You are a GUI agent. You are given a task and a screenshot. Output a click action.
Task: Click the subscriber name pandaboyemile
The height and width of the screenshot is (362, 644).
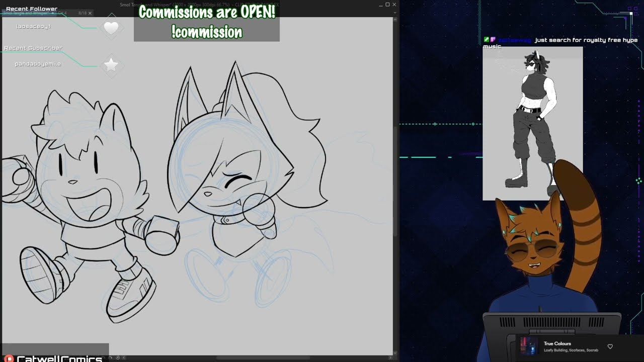point(38,64)
